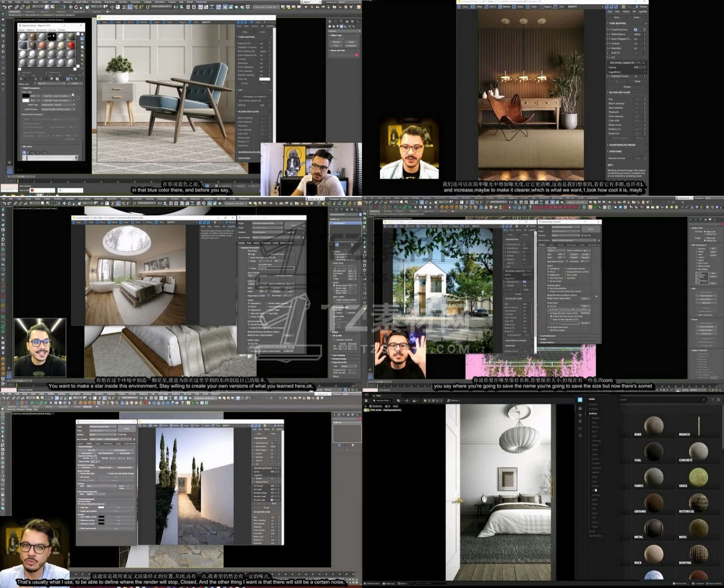
Task: Open the Falloff Type dropdown in Material Editor
Action: 58,104
